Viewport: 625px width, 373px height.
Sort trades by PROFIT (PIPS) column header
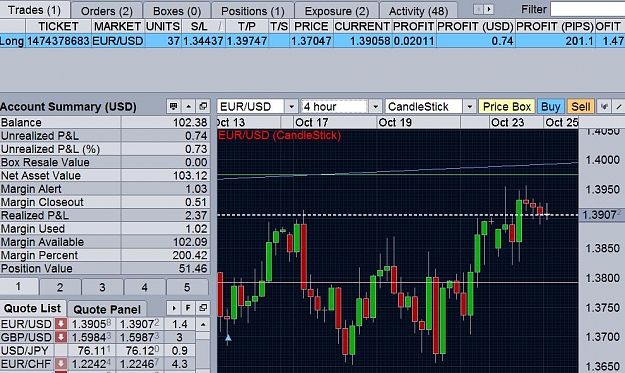(555, 26)
